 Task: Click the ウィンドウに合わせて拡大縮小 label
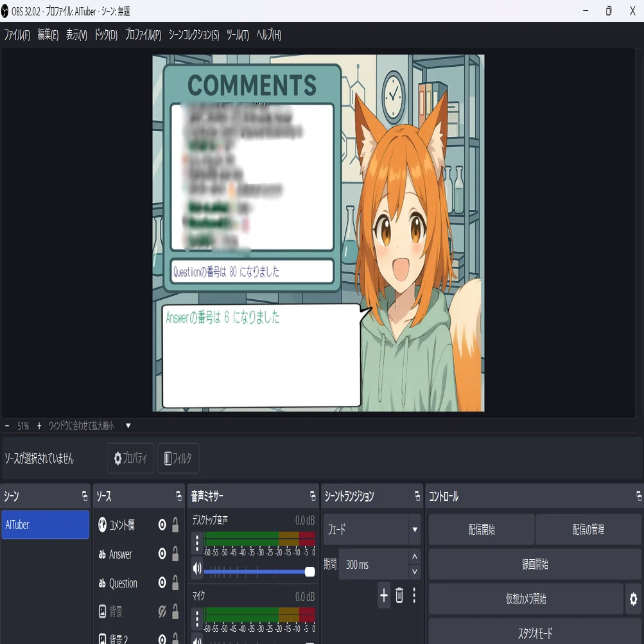(x=82, y=426)
